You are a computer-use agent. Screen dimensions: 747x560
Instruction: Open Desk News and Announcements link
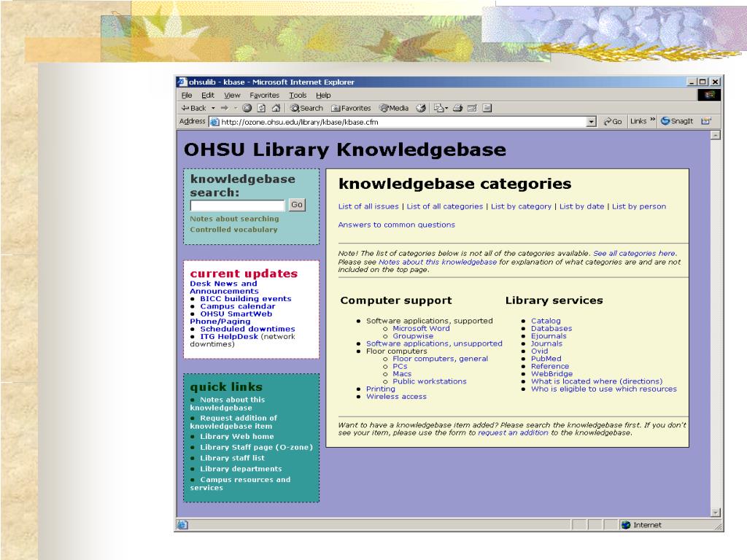pos(224,287)
